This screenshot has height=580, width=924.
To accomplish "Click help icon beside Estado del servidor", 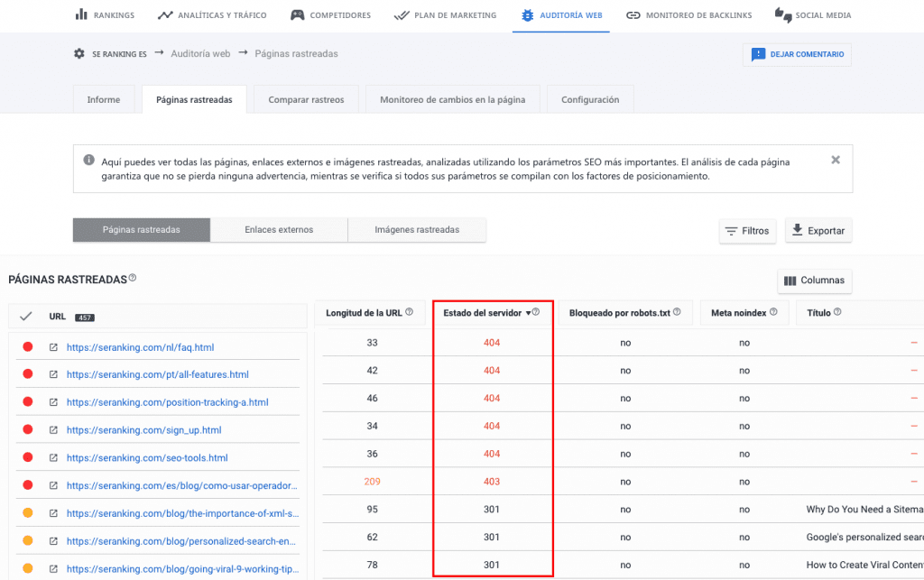I will pyautogui.click(x=536, y=312).
